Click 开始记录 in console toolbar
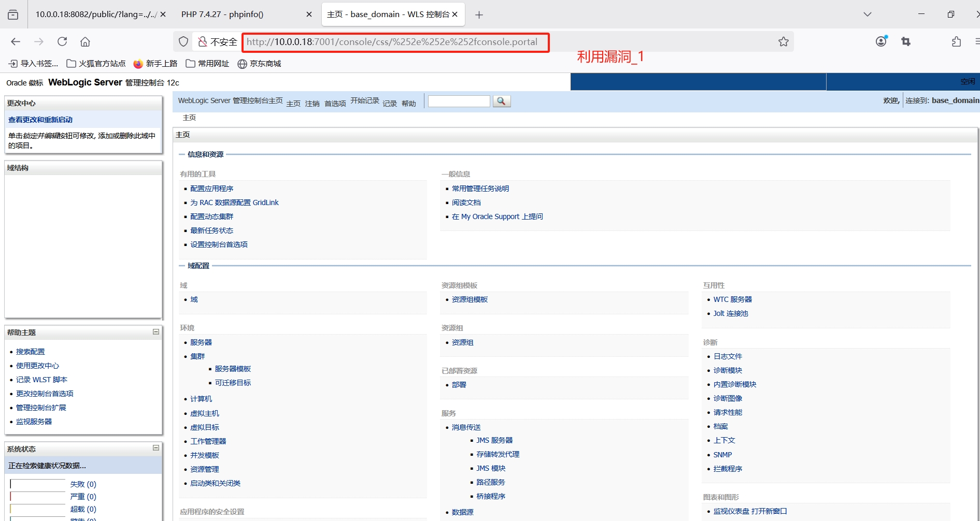Screen dimensions: 980x521 [365, 100]
